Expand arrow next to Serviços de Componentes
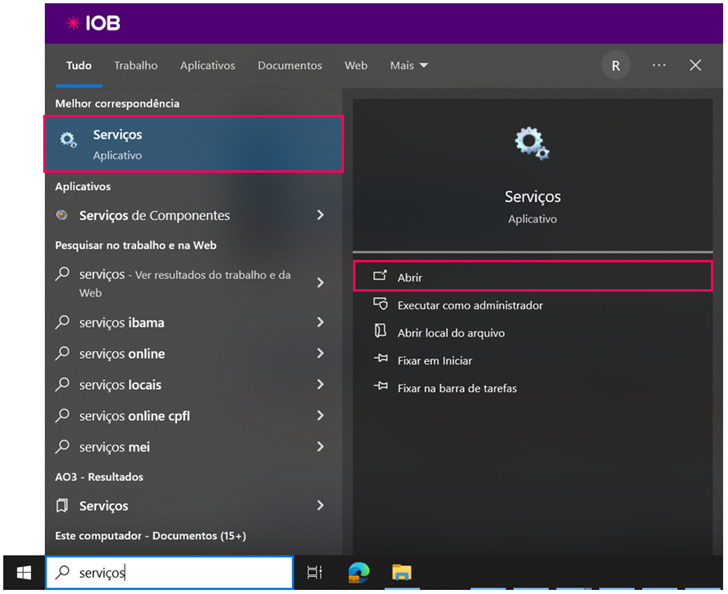The width and height of the screenshot is (728, 594). pyautogui.click(x=320, y=215)
